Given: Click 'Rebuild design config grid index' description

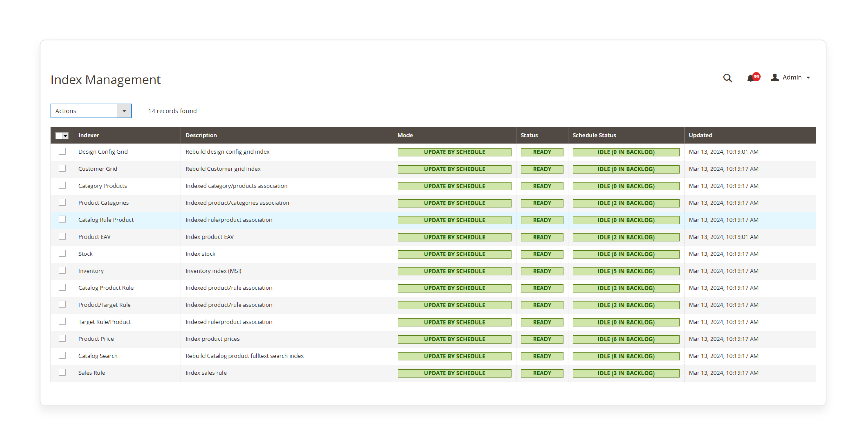Looking at the screenshot, I should pyautogui.click(x=227, y=152).
